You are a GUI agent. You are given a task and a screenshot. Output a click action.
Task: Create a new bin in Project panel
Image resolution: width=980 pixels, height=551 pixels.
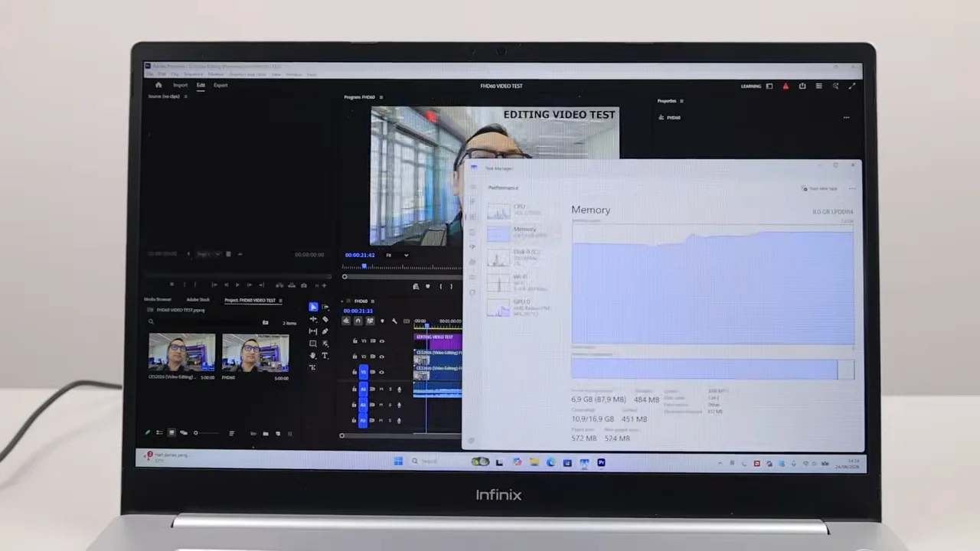point(266,434)
